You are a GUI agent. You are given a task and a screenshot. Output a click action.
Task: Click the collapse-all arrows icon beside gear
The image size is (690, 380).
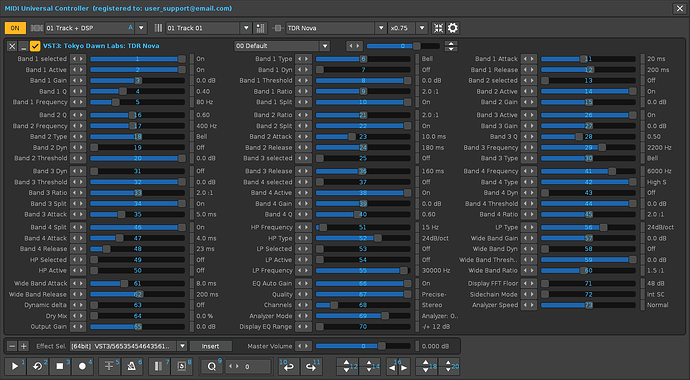coord(438,28)
